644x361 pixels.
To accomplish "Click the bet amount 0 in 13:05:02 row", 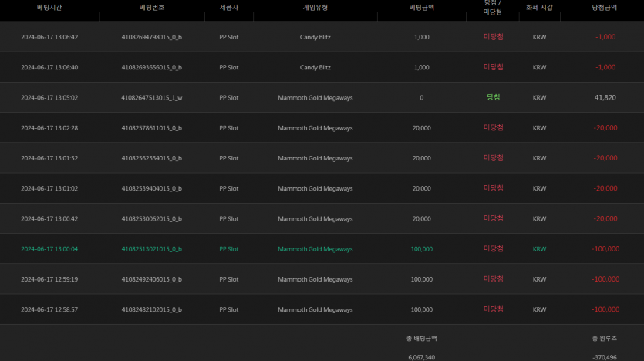I will click(x=421, y=98).
